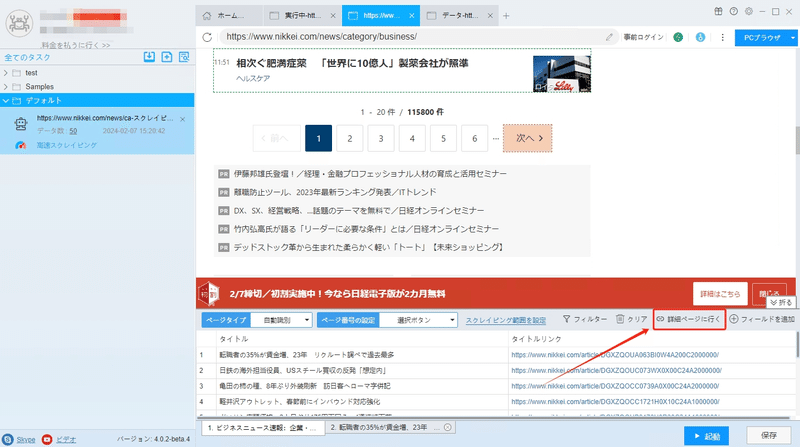Click data count 50 link in task

[x=73, y=131]
